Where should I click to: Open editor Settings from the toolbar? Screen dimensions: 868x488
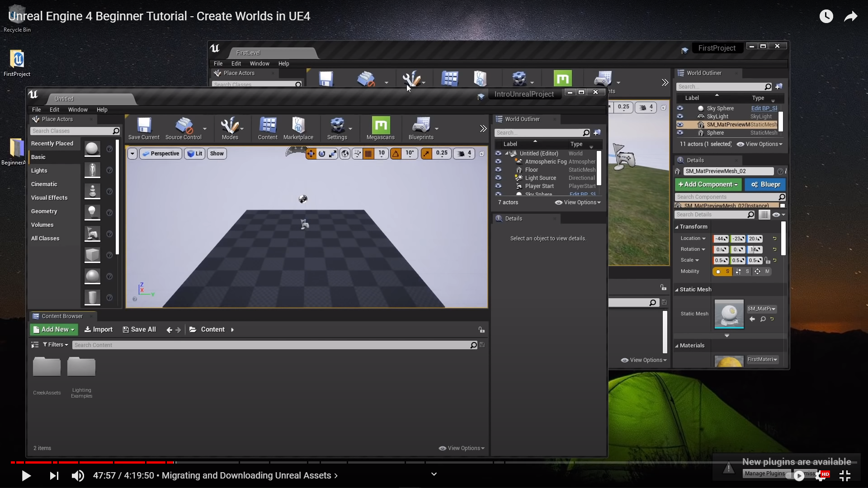(337, 126)
